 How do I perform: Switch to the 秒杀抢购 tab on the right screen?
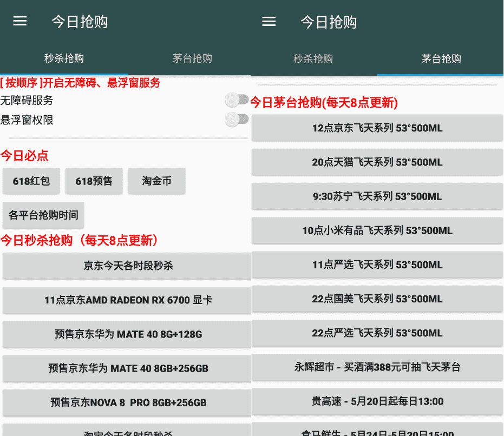coord(313,60)
